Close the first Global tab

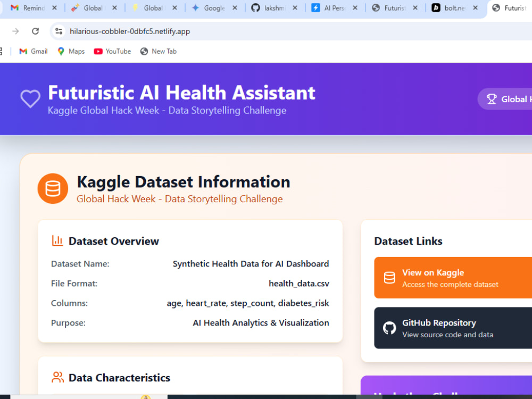point(115,8)
